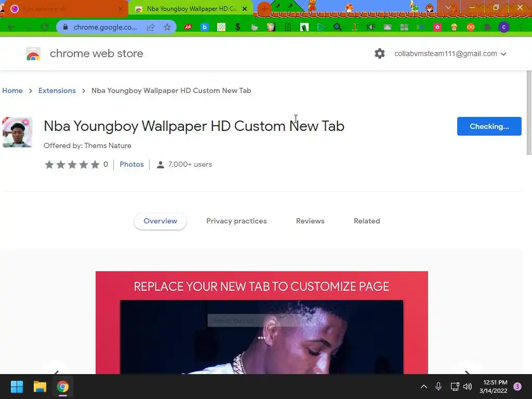Screen dimensions: 532x399
Task: Open Chrome Web Store settings gear
Action: 380,54
